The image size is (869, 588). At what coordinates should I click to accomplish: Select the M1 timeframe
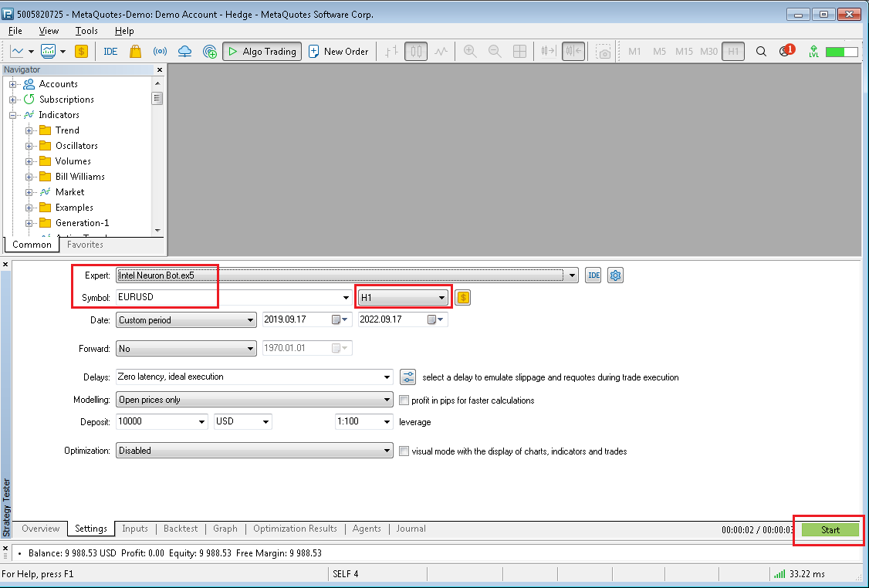pos(634,52)
